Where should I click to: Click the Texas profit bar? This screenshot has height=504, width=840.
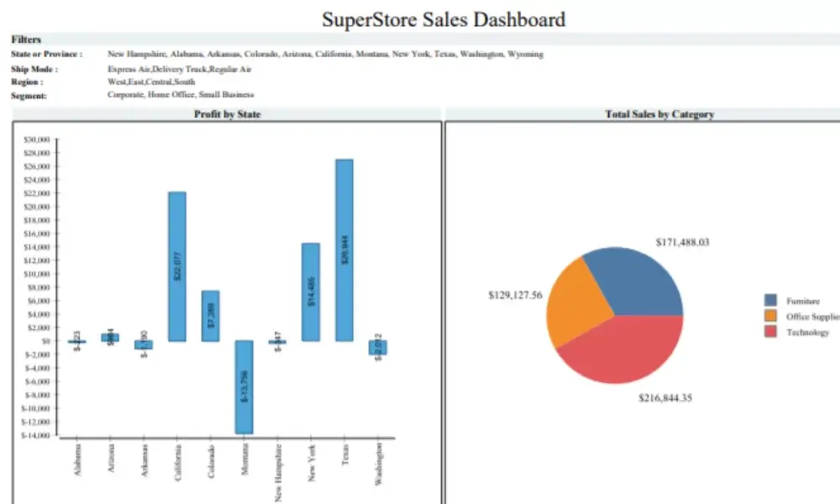pos(344,250)
